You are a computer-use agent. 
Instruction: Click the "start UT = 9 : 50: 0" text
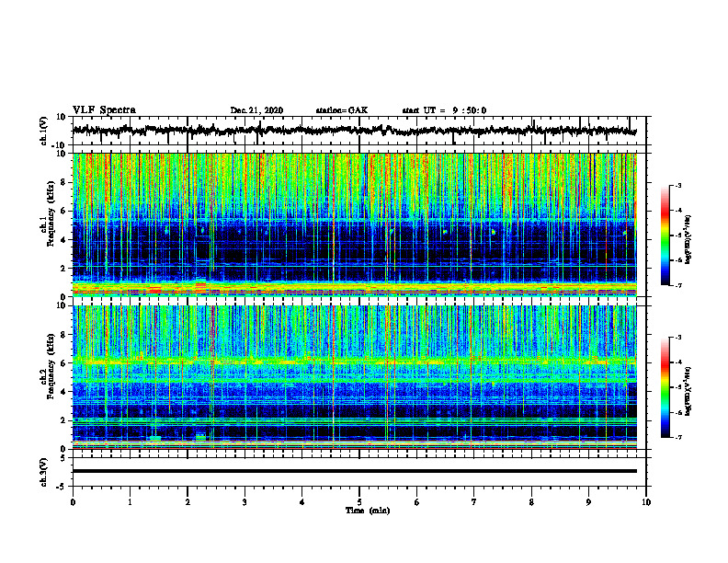click(x=444, y=110)
